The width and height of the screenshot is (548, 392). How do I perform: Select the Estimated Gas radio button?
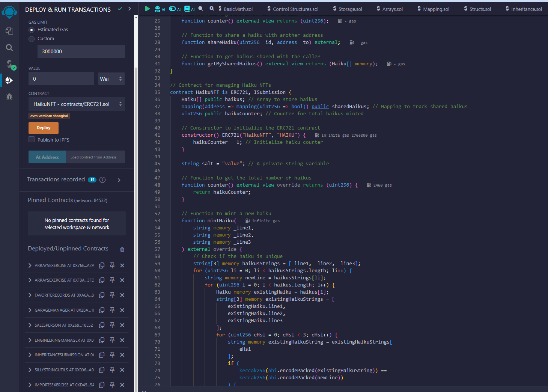tap(32, 30)
